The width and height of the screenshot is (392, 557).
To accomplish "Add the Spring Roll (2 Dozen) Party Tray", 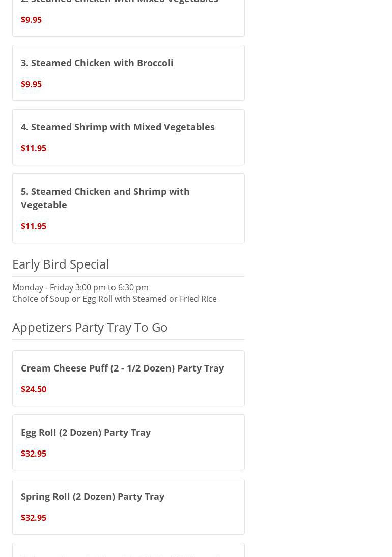I will [x=93, y=496].
